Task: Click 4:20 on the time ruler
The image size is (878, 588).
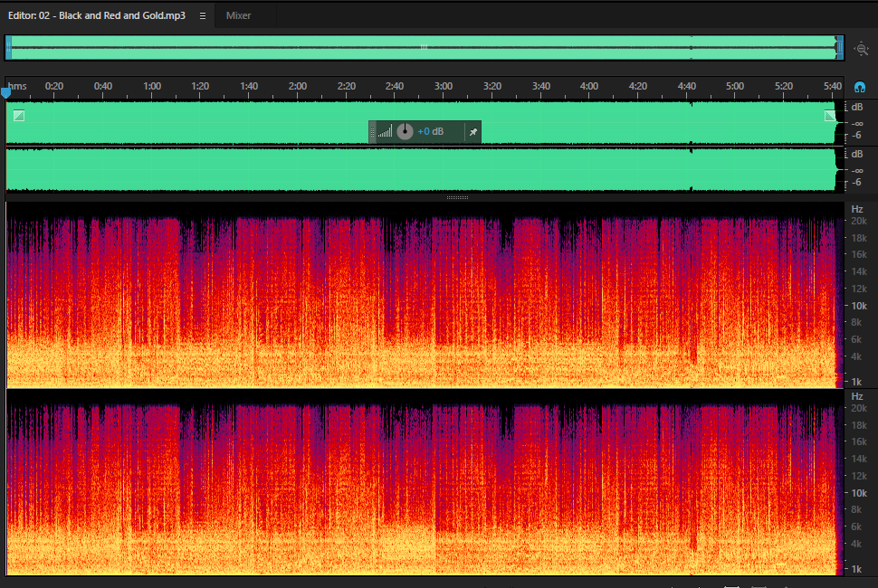Action: 638,86
